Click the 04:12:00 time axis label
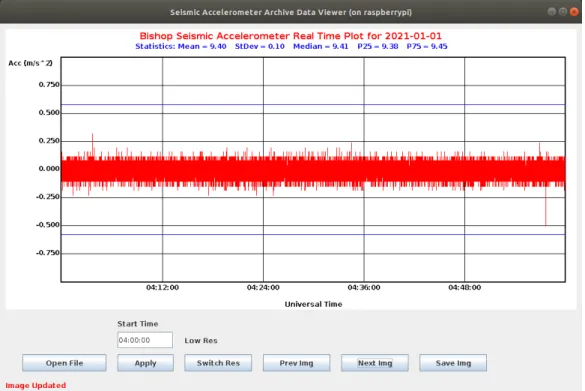Image resolution: width=585 pixels, height=391 pixels. (162, 288)
